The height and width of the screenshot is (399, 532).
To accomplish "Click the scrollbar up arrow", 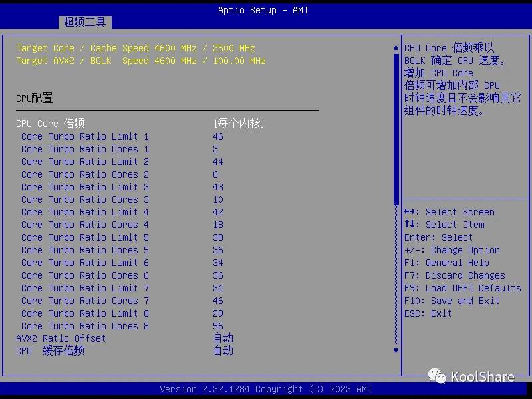I will [x=396, y=48].
